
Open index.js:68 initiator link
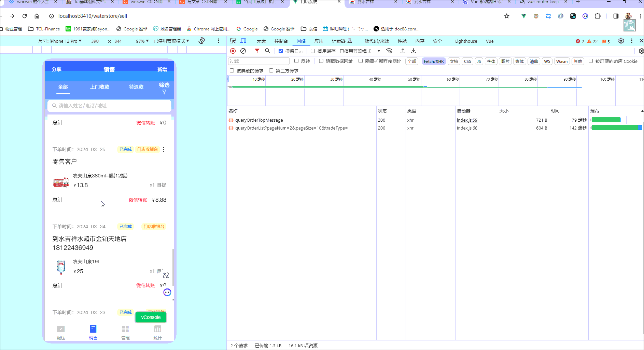pos(467,128)
